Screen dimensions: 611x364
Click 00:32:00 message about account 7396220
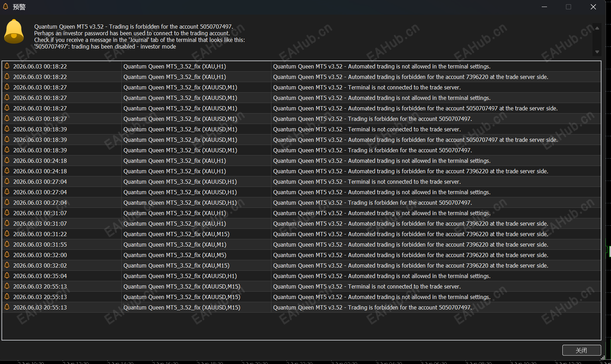coord(411,255)
